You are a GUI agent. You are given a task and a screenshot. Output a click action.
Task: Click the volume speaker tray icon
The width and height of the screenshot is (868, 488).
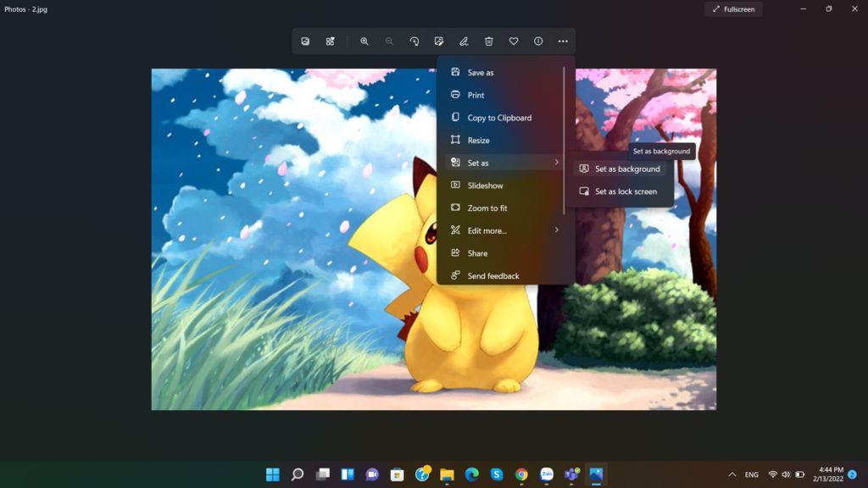coord(786,474)
